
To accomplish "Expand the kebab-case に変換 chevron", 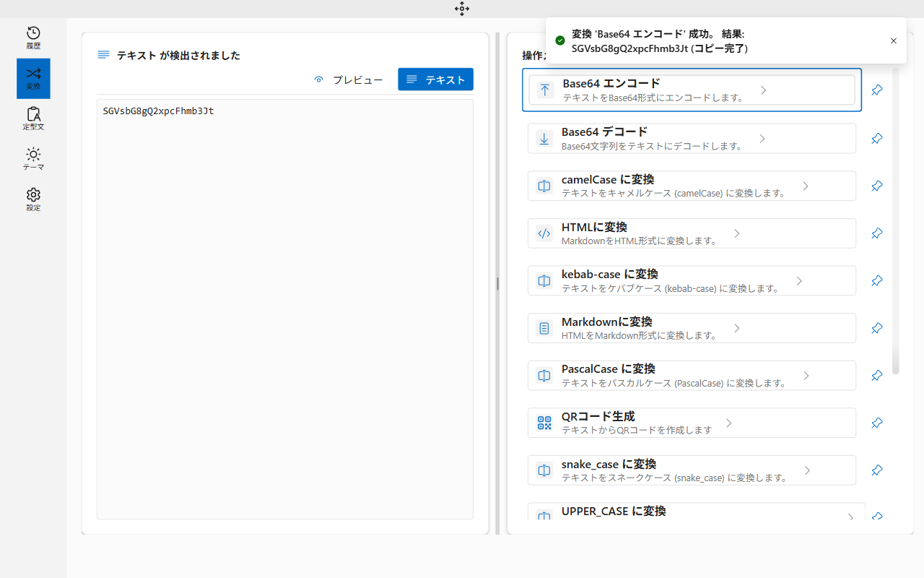I will (798, 280).
